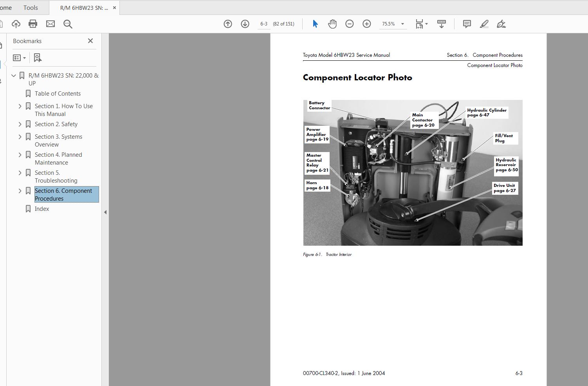Switch to the Tools tab
588x386 pixels.
pos(30,7)
